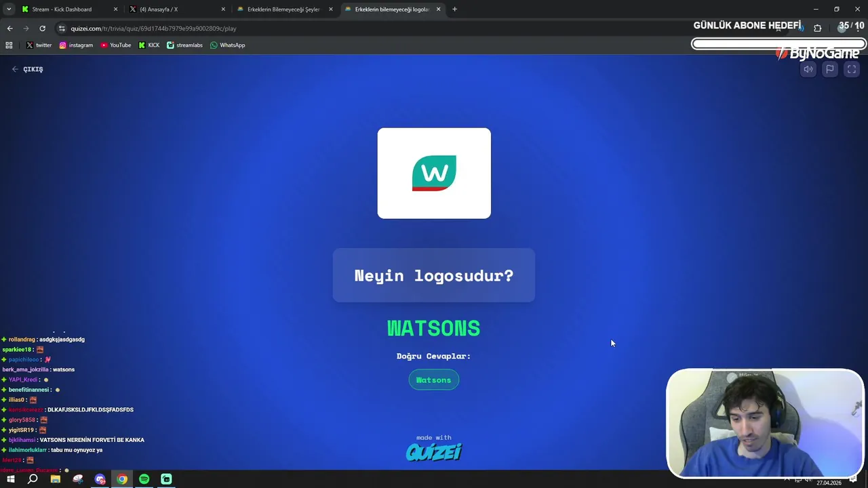Select the Erkeklerin bilemeyeceği logolar tab

tap(392, 9)
